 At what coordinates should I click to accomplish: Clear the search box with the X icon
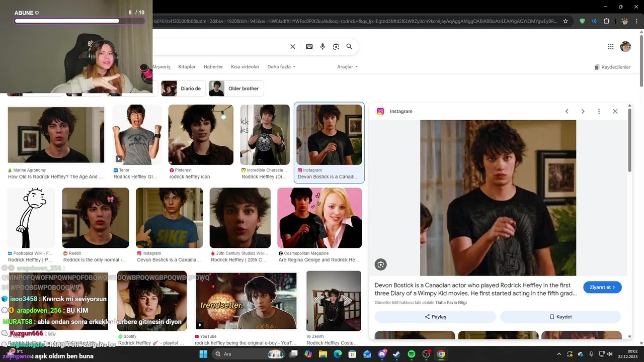(293, 47)
